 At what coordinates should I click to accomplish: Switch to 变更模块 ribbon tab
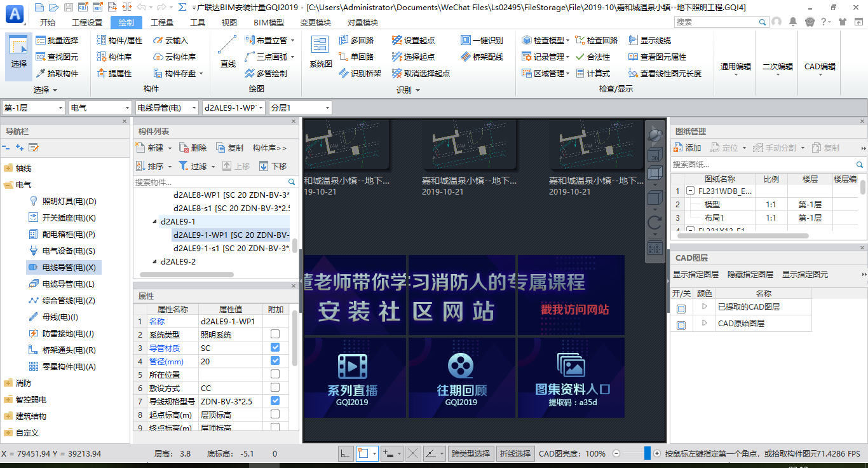tap(316, 22)
